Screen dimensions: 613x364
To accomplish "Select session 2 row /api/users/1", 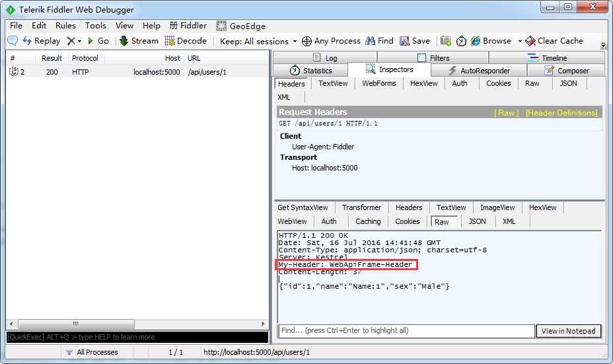I will click(137, 72).
